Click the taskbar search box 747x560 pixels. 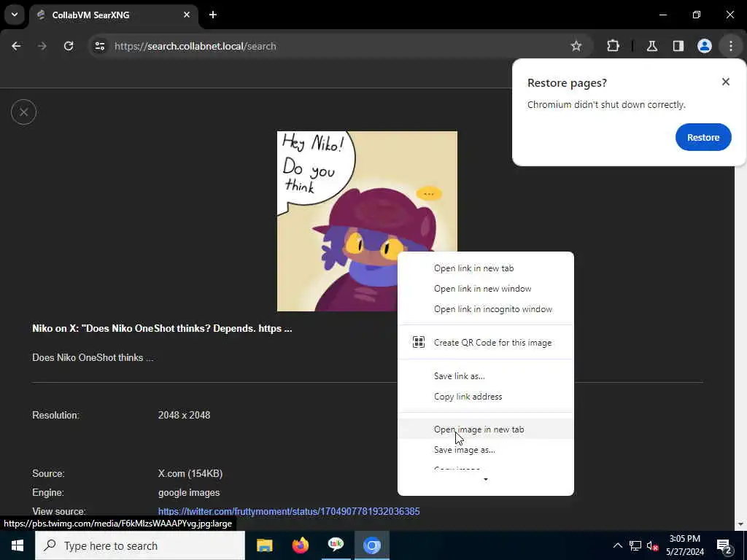140,545
